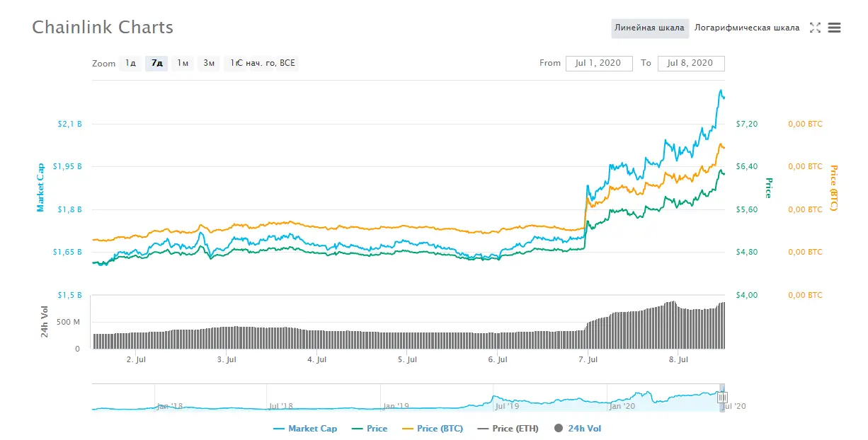This screenshot has width=868, height=440.
Task: Click the $2,1 B market cap label
Action: (x=69, y=124)
